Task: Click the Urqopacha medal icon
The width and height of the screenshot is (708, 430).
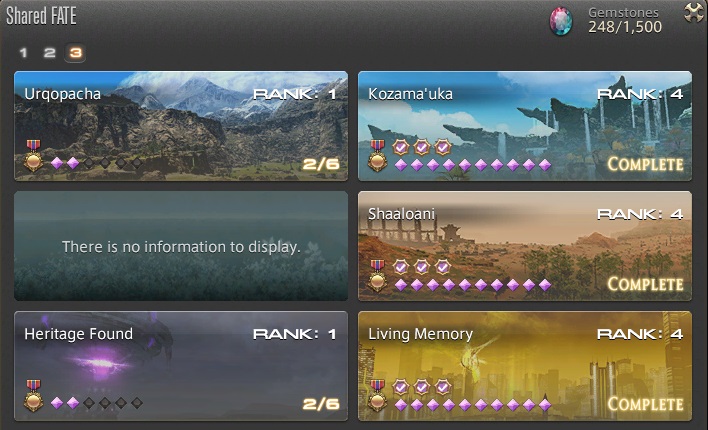Action: click(x=33, y=155)
